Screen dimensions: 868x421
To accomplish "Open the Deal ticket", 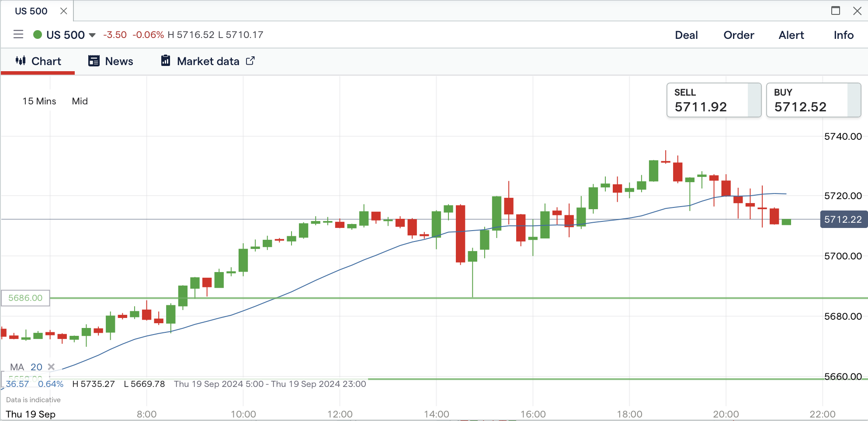I will (686, 35).
